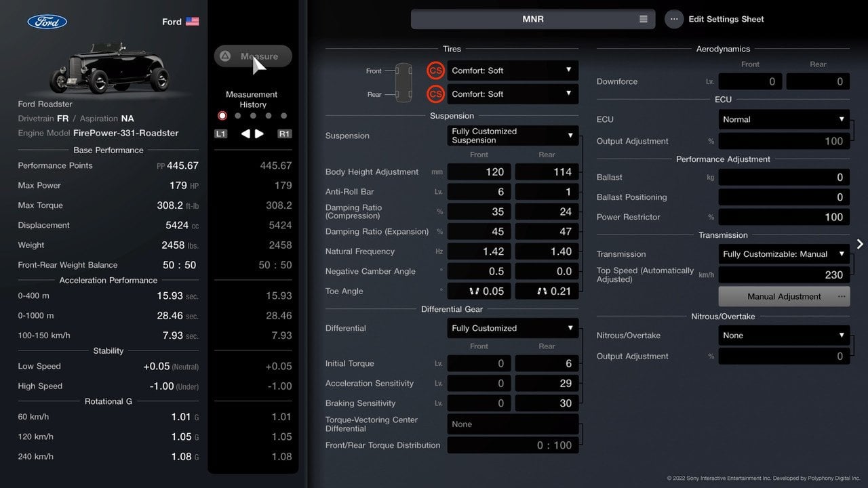
Task: Click the Low Speed +0.05 (Neutral) value
Action: 171,366
